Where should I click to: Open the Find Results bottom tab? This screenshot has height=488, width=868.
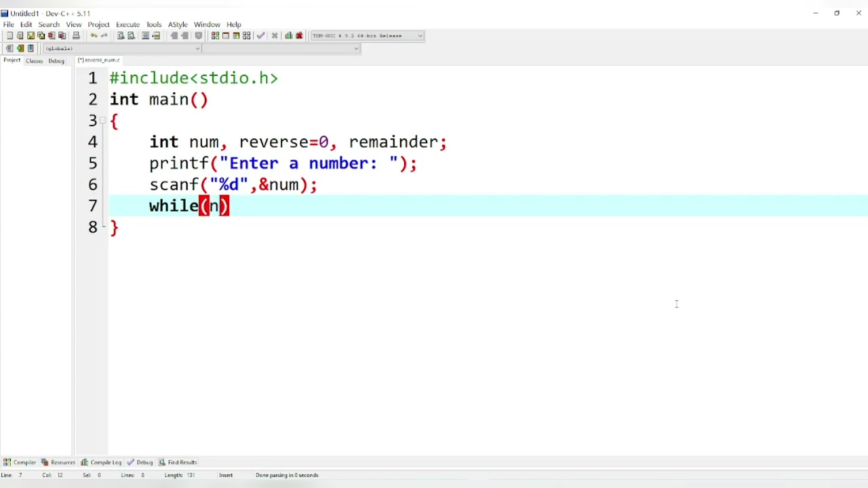[178, 462]
